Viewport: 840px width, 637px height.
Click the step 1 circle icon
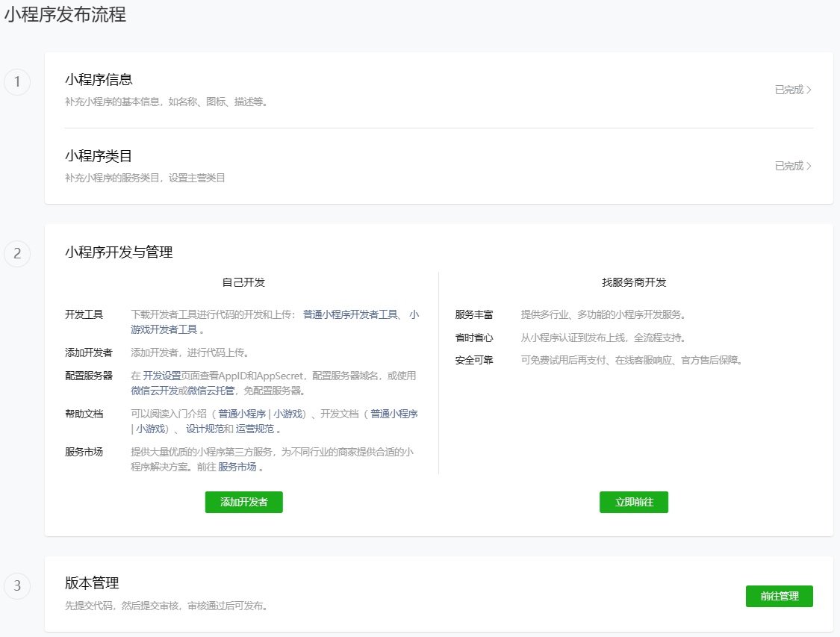click(17, 82)
